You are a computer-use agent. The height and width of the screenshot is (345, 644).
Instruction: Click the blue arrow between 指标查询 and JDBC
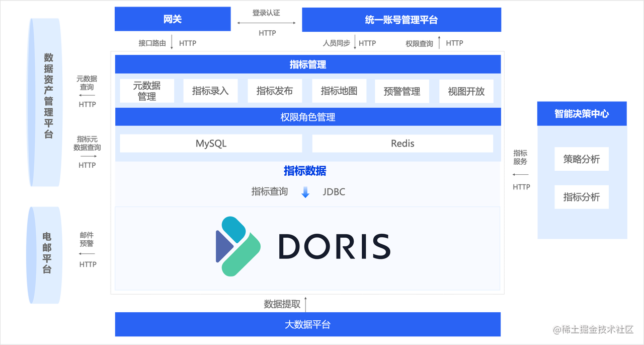(x=305, y=192)
